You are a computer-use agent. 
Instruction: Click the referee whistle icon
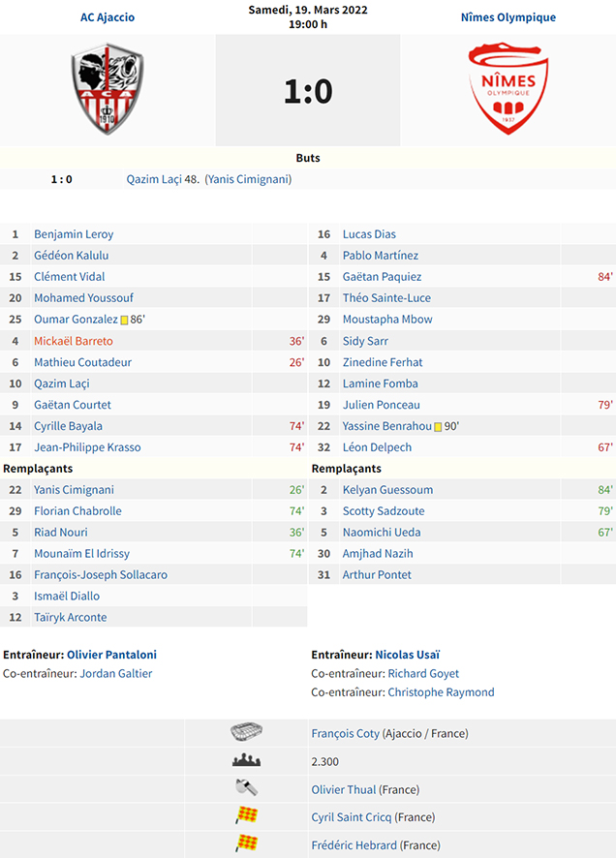point(246,788)
